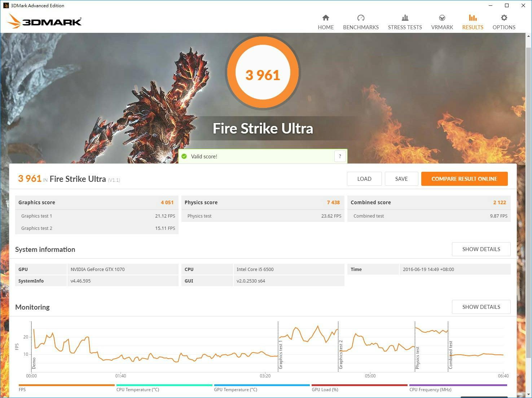532x398 pixels.
Task: Select the FPS legend color bar
Action: point(66,385)
